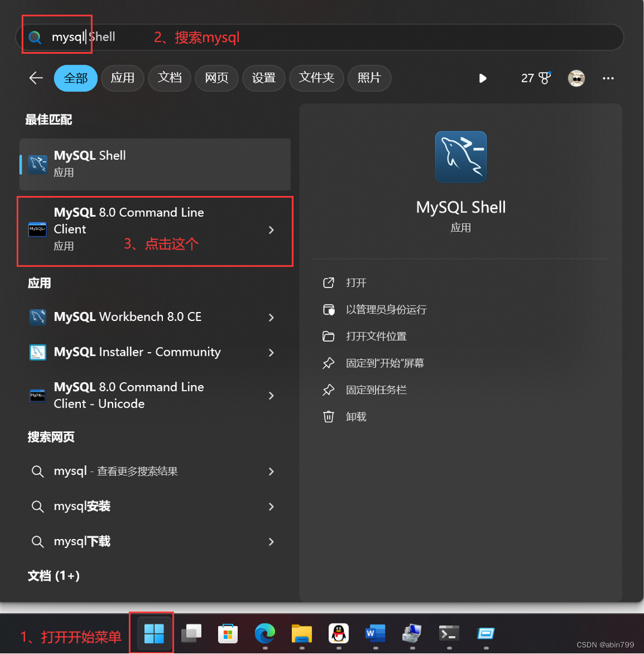Click the mysql search text field
Viewport: 644px width, 654px height.
coord(319,38)
